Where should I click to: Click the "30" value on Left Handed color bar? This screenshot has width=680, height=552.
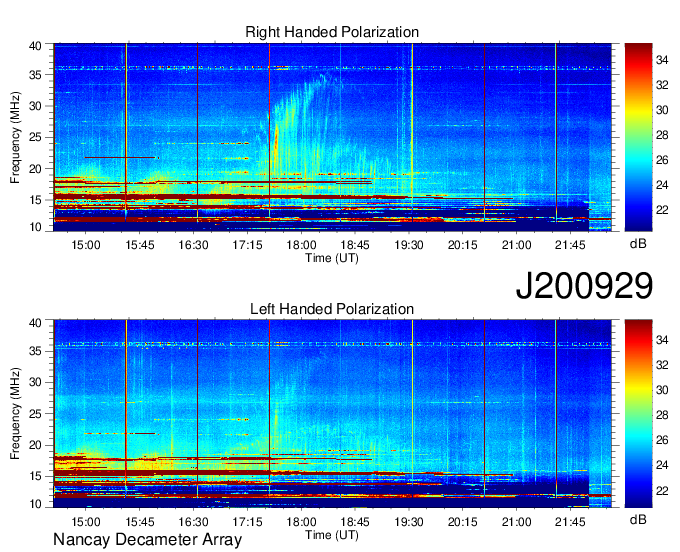[x=662, y=390]
